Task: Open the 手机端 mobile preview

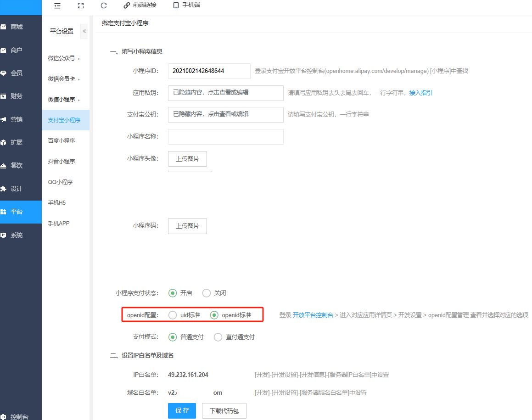Action: tap(186, 5)
